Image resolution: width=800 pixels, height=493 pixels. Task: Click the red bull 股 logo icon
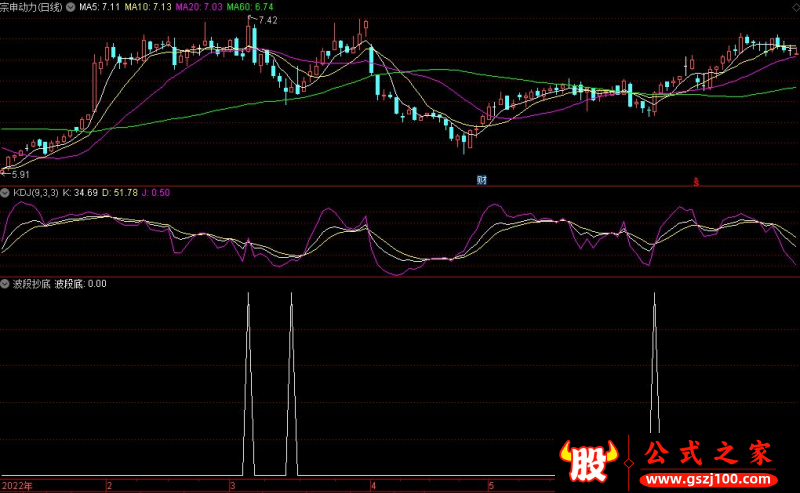592,458
